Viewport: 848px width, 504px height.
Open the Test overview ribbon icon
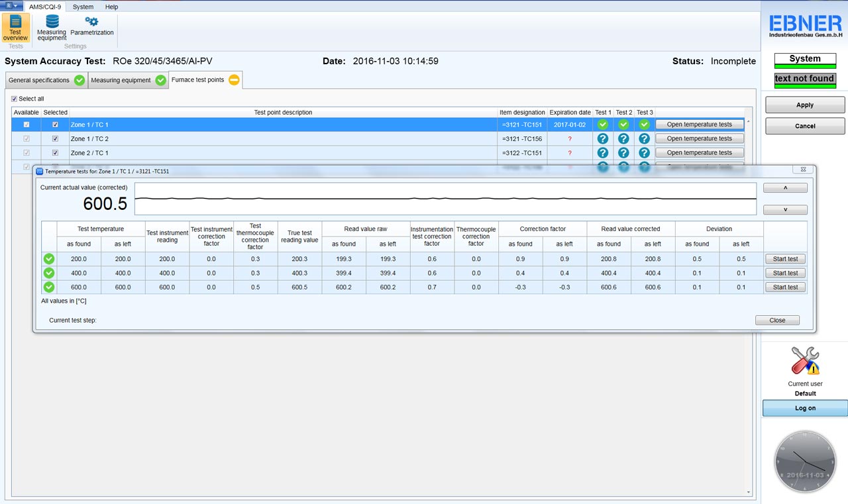[15, 27]
